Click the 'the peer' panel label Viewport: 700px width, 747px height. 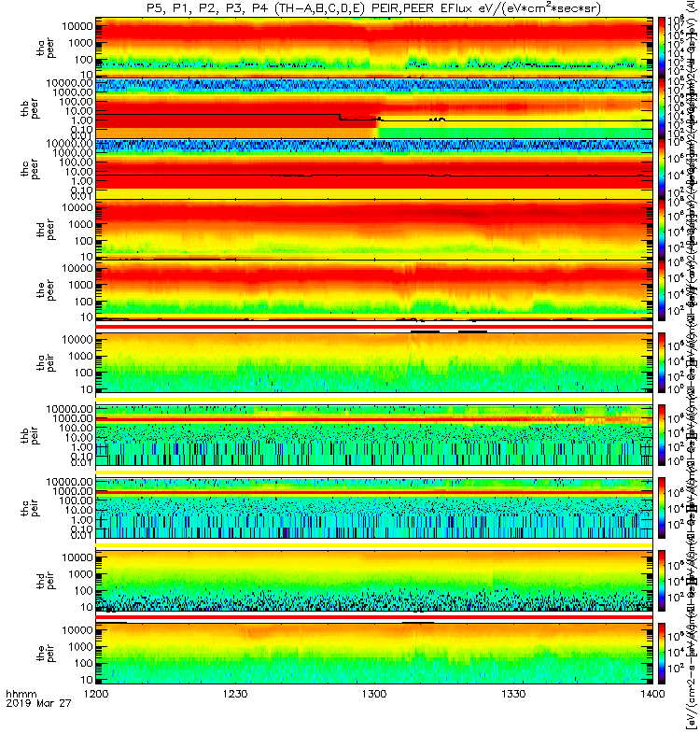tap(46, 290)
